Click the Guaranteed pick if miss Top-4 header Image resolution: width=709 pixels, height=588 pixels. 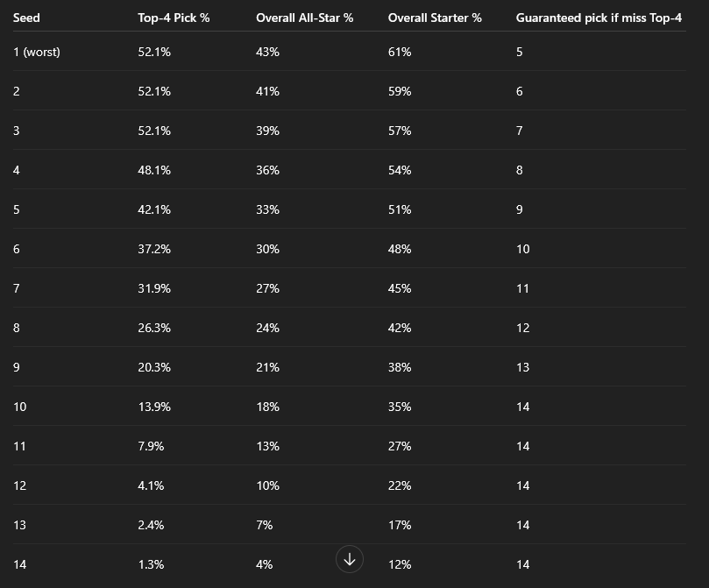tap(599, 18)
